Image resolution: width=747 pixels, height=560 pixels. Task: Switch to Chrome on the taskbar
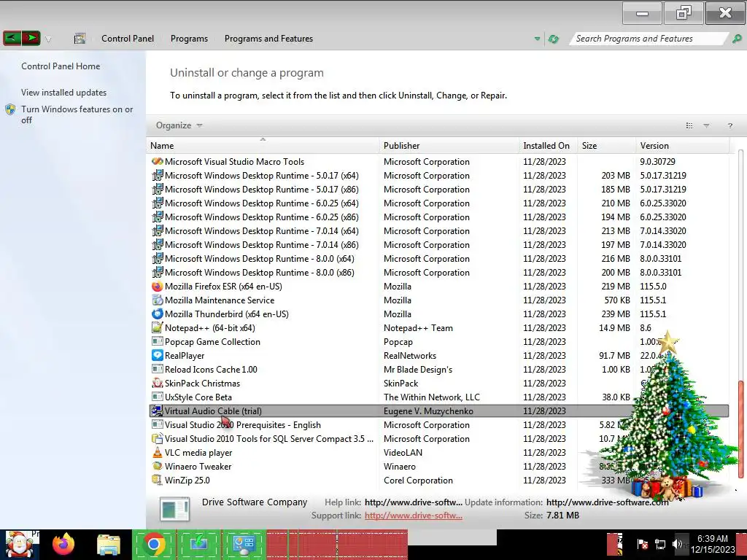[x=154, y=544]
